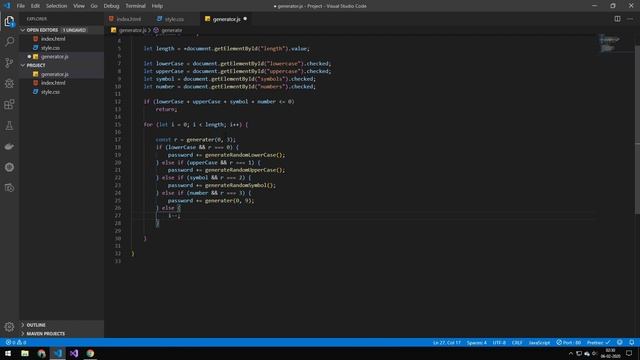The image size is (640, 360).
Task: Open the Edit menu
Action: point(36,6)
